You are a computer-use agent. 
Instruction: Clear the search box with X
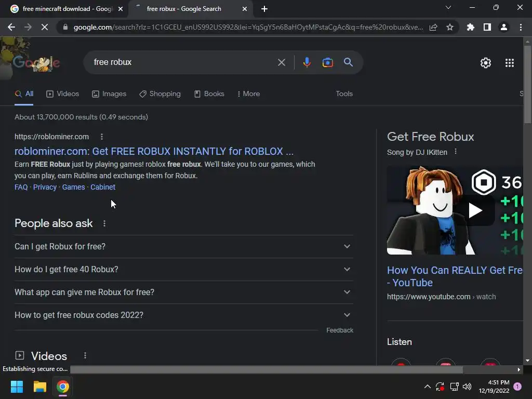[x=282, y=62]
